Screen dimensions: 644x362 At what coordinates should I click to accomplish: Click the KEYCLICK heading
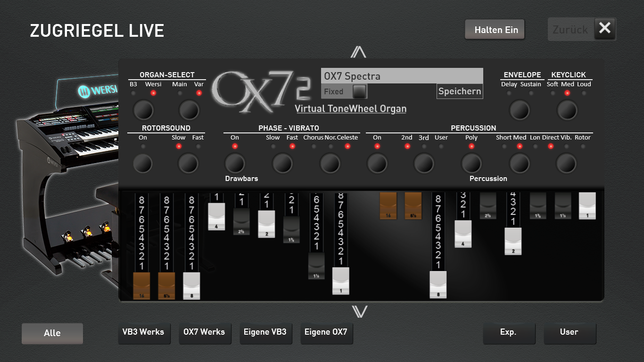569,74
